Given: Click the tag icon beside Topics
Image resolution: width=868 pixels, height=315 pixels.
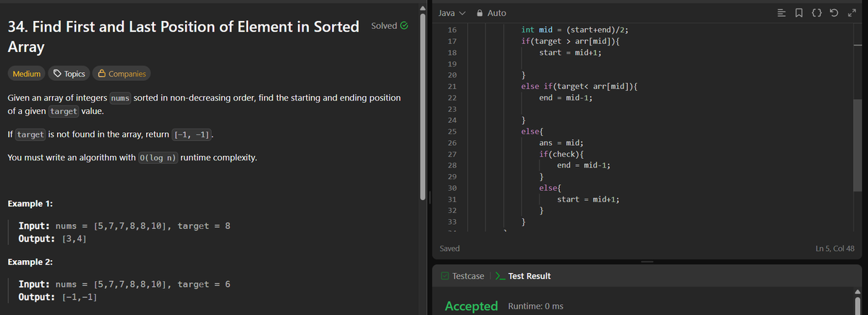Looking at the screenshot, I should click(57, 74).
